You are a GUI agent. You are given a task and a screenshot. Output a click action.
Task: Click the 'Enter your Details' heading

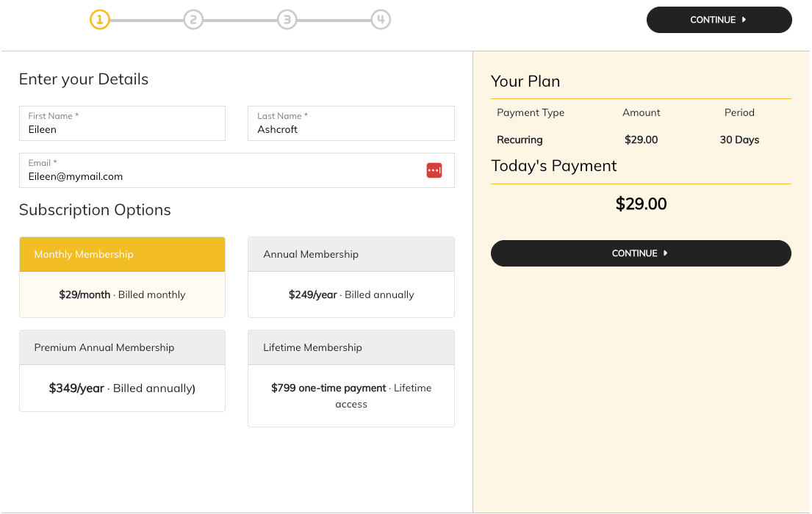pos(83,79)
